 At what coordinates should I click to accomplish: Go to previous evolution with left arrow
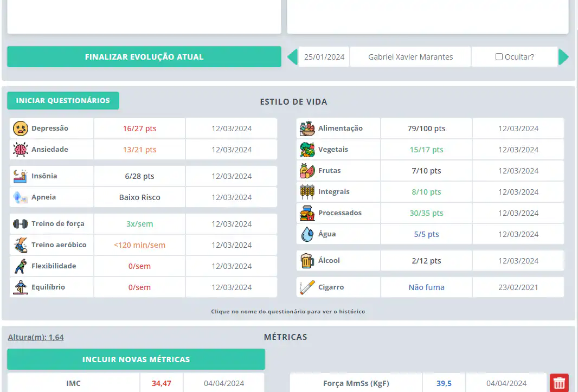click(292, 57)
